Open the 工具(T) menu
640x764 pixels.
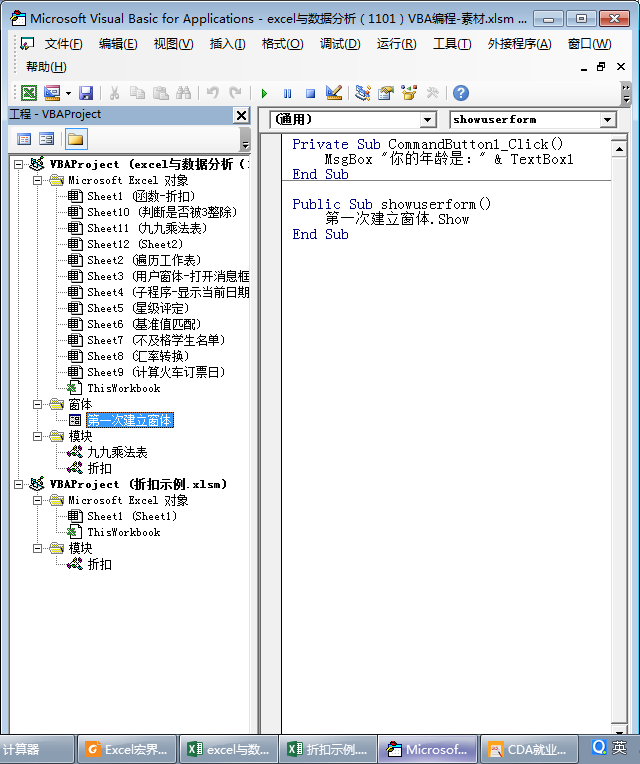click(452, 44)
